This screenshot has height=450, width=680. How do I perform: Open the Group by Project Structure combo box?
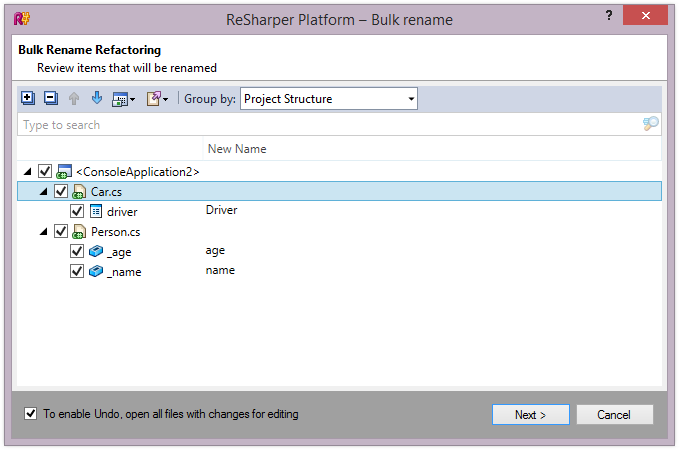pos(329,99)
